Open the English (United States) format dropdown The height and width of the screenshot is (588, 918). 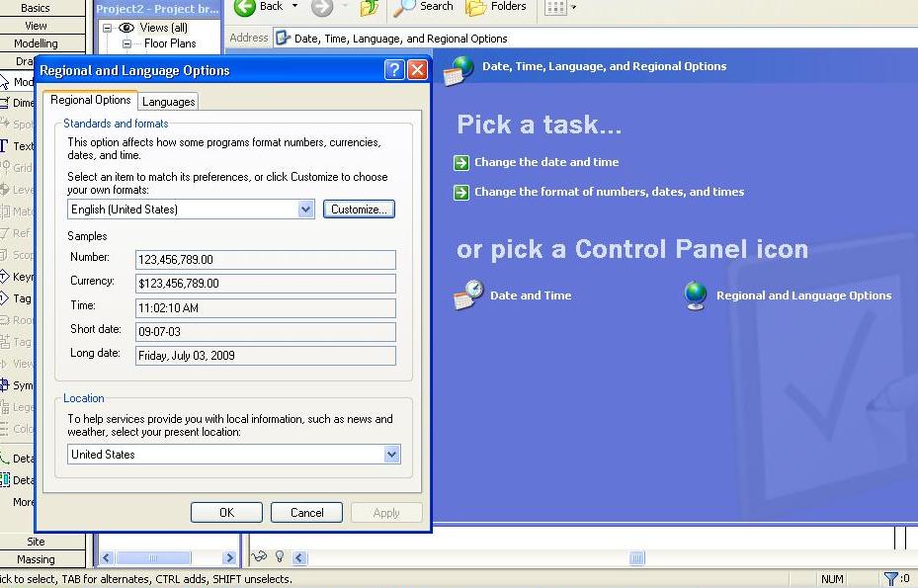tap(305, 210)
